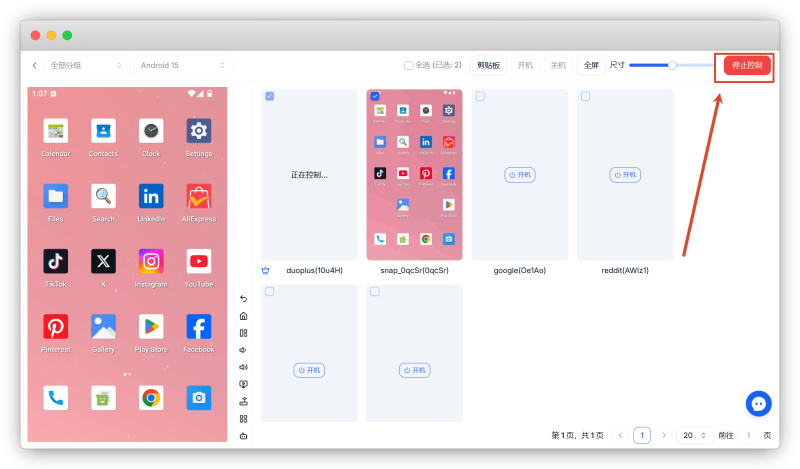
Task: Open the Android 15 version dropdown
Action: click(183, 65)
